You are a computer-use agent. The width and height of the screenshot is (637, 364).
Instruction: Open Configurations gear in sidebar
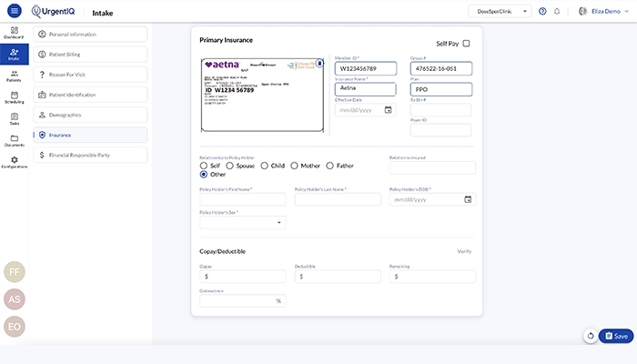tap(15, 162)
